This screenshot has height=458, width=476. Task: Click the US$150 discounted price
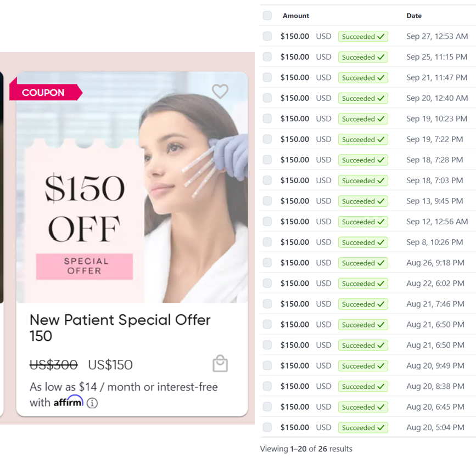pyautogui.click(x=110, y=365)
